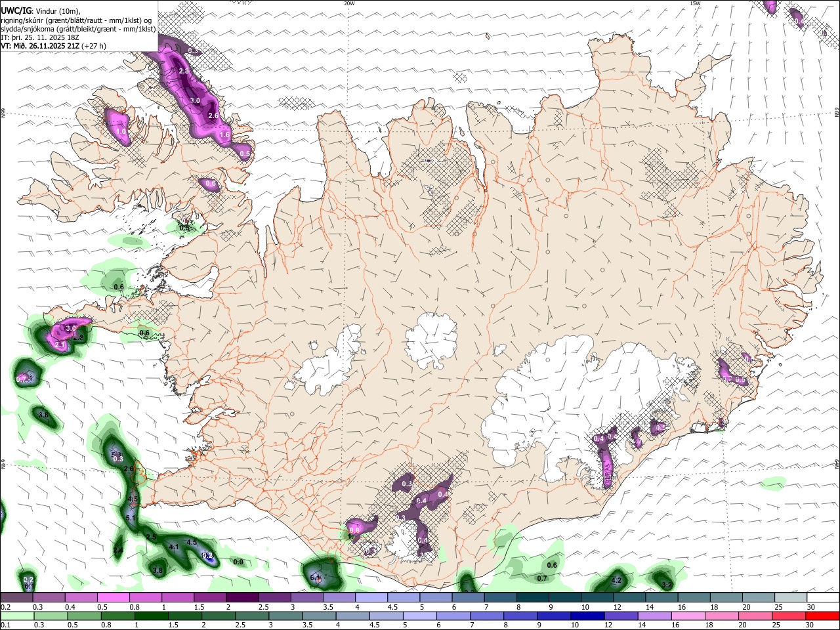The width and height of the screenshot is (840, 630).
Task: Click the '6.1' rain value off south coast
Action: point(315,577)
